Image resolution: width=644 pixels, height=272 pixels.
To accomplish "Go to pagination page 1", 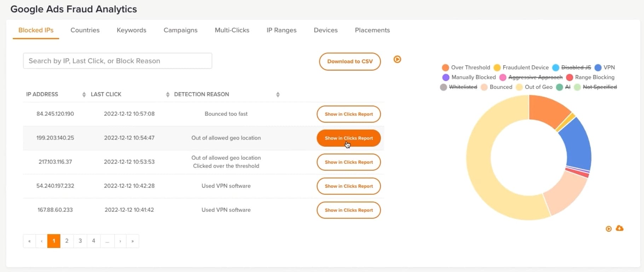I will [54, 241].
